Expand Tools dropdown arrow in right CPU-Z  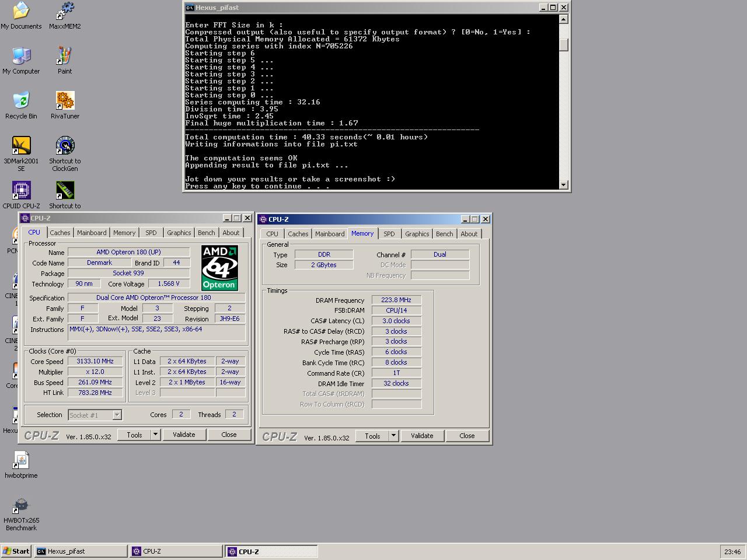point(393,436)
